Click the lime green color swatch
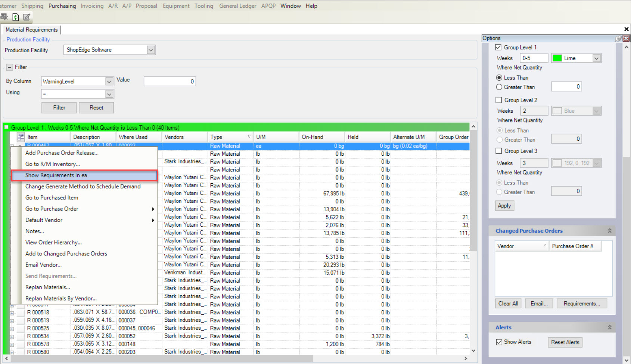This screenshot has height=364, width=631. (557, 58)
